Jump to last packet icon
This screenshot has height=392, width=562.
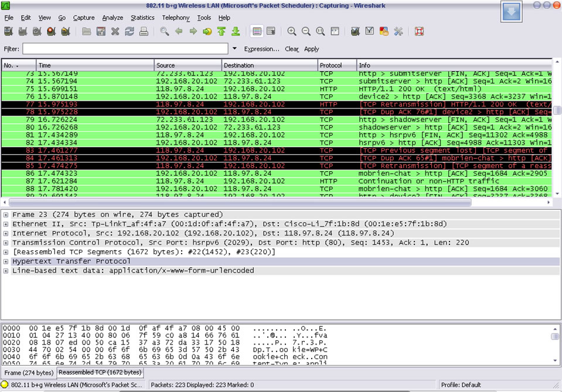(x=236, y=32)
